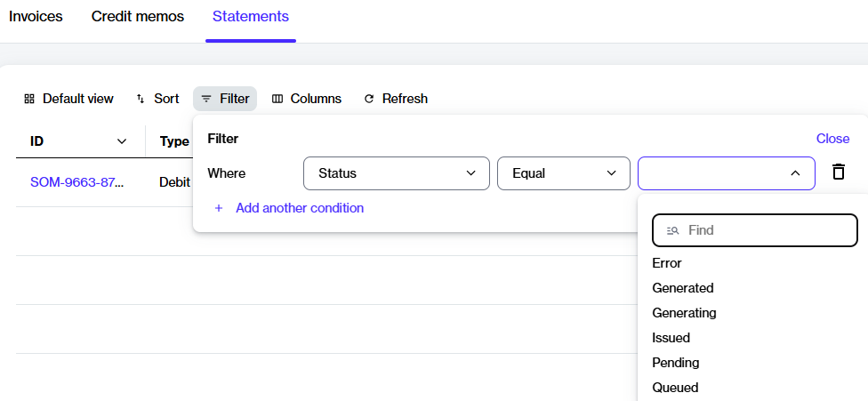This screenshot has width=868, height=401.
Task: Click the Columns layout icon
Action: (x=277, y=99)
